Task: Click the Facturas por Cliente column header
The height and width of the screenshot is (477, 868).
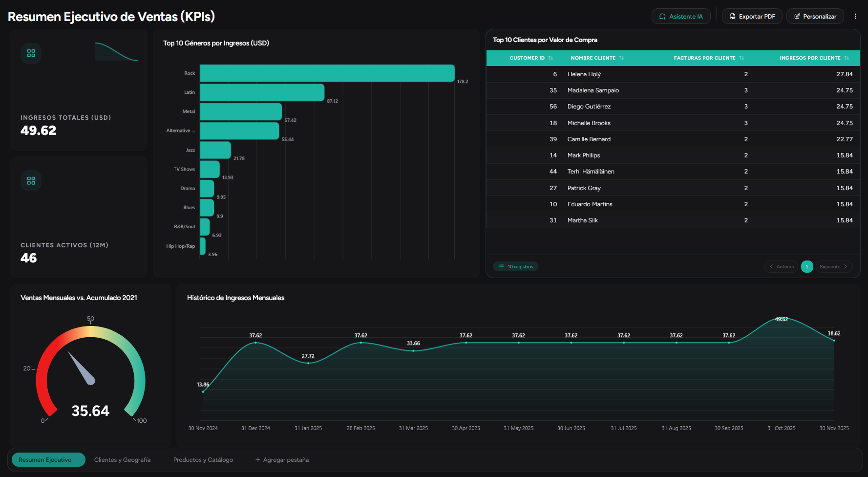Action: click(704, 58)
